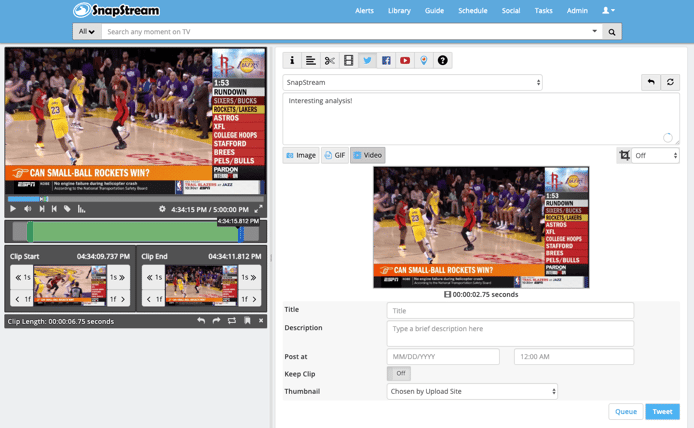Viewport: 694px width, 428px height.
Task: Open the Thumbnail Chosen by Upload Site dropdown
Action: pos(472,391)
